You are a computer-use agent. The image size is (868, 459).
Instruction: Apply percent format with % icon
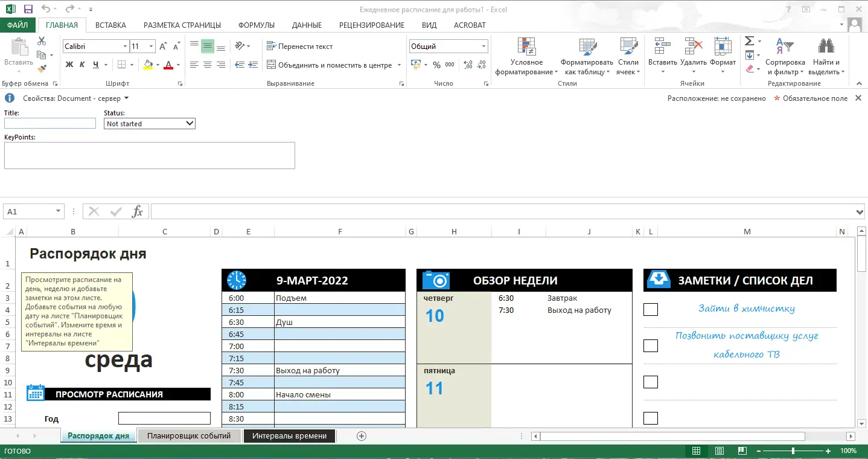tap(436, 65)
